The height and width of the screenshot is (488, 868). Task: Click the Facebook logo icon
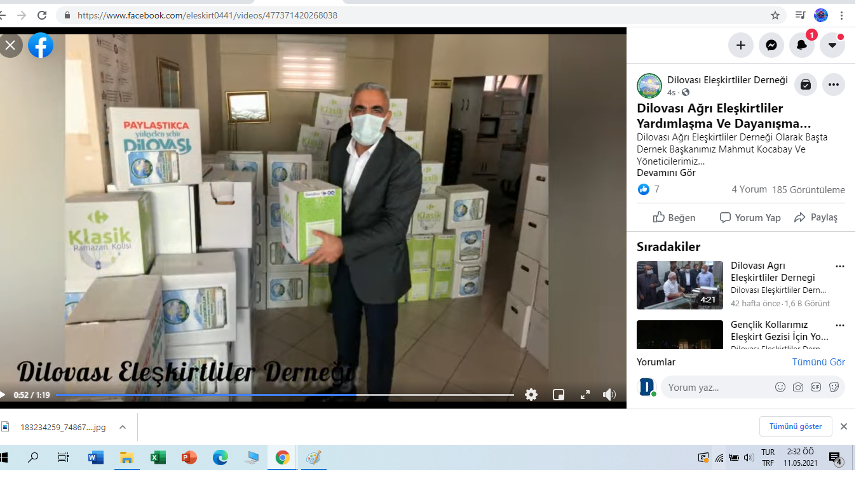point(41,46)
